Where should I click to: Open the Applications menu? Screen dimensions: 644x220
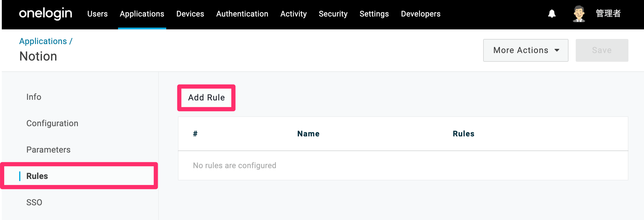coord(142,14)
